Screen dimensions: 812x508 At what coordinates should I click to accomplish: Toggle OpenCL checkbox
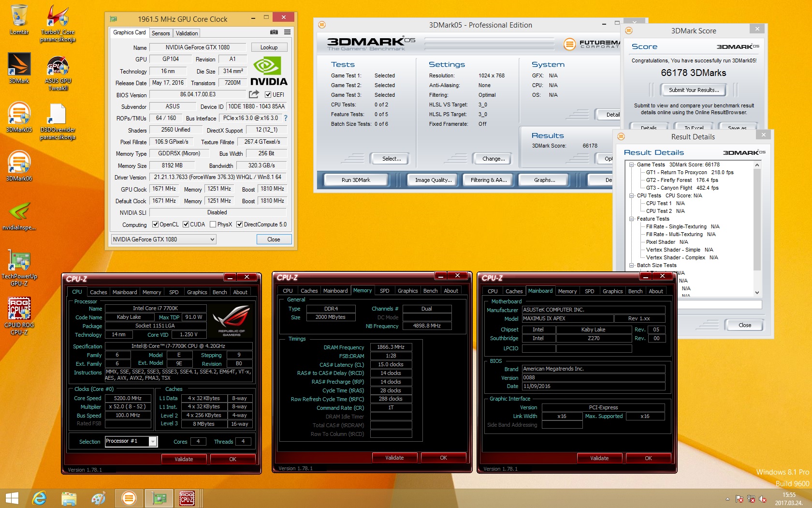point(155,224)
